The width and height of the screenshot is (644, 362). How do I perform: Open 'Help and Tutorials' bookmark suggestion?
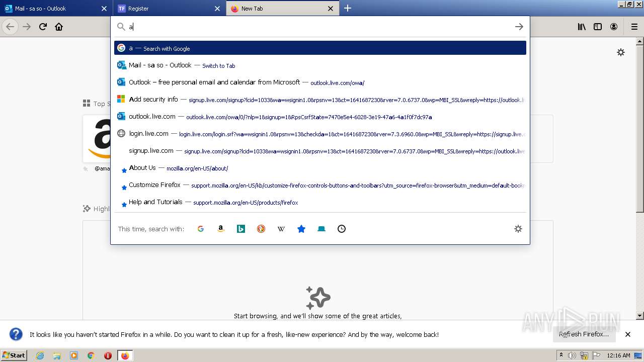pos(320,202)
